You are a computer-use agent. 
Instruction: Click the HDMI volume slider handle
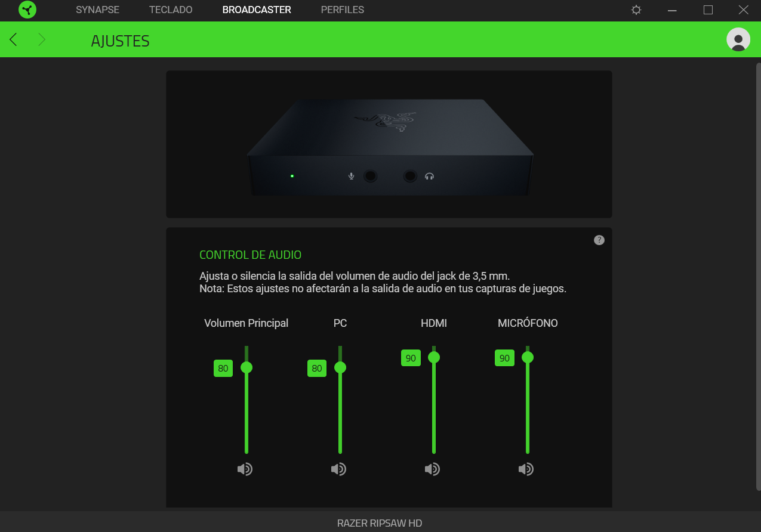click(434, 357)
